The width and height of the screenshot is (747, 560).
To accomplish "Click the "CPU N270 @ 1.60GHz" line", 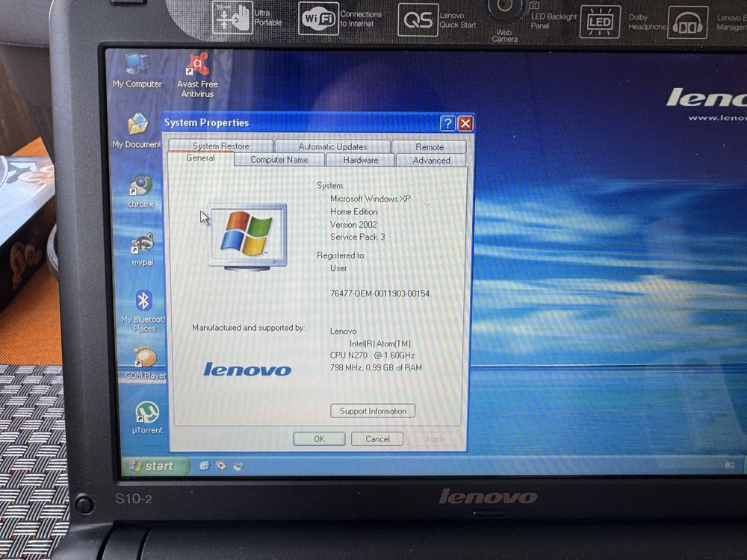I will [x=372, y=355].
